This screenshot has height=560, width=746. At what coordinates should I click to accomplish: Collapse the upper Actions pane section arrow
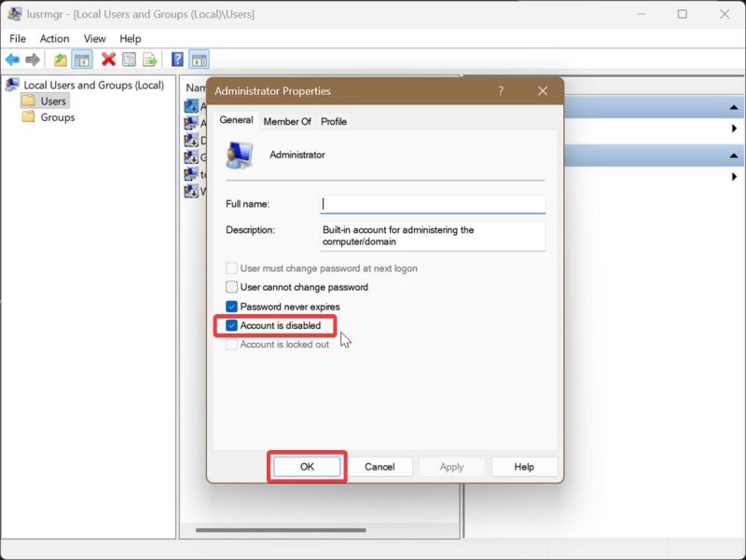pyautogui.click(x=734, y=108)
